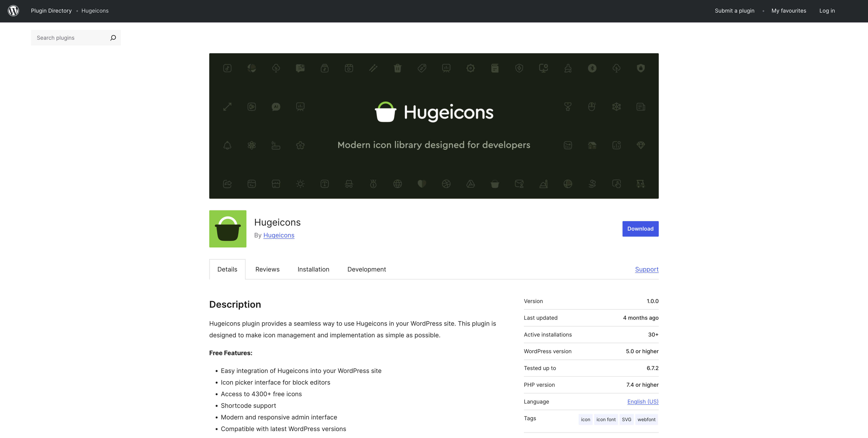Click the WordPress logo icon

[x=14, y=10]
